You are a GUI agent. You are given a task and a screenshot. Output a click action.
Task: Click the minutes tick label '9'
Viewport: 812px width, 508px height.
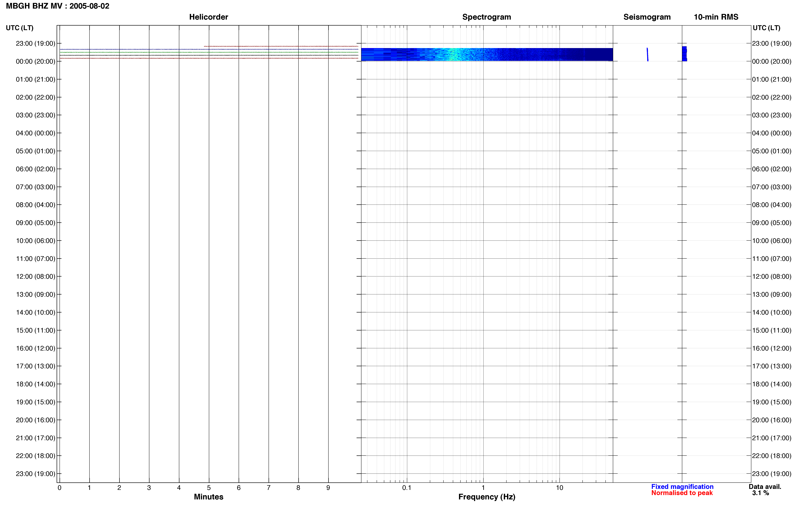point(328,488)
